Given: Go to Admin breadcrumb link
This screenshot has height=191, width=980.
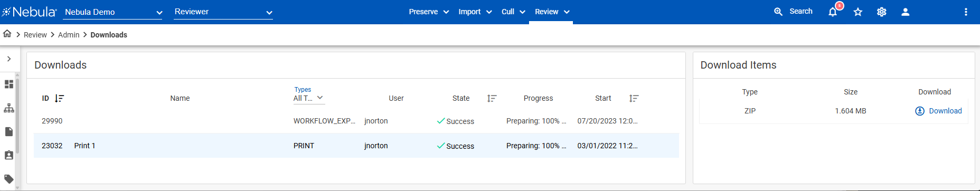Looking at the screenshot, I should [69, 35].
